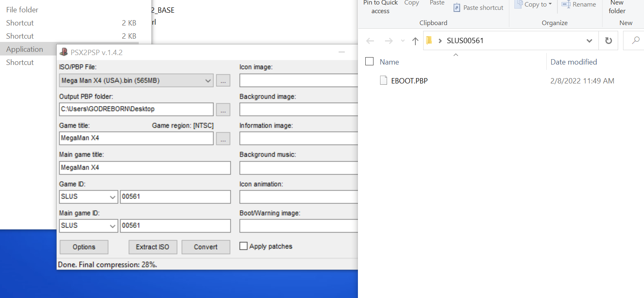
Task: Click the Background music field
Action: [299, 168]
